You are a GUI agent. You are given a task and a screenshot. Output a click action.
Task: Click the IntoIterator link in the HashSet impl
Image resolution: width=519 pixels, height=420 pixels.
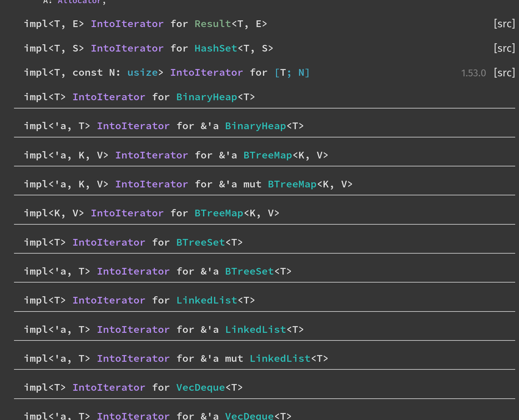pyautogui.click(x=127, y=48)
